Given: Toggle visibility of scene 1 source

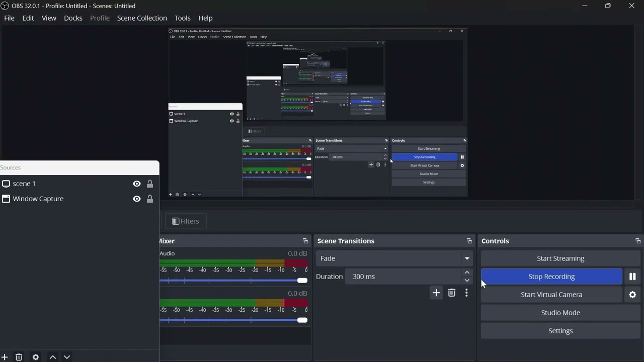Looking at the screenshot, I should [x=137, y=184].
